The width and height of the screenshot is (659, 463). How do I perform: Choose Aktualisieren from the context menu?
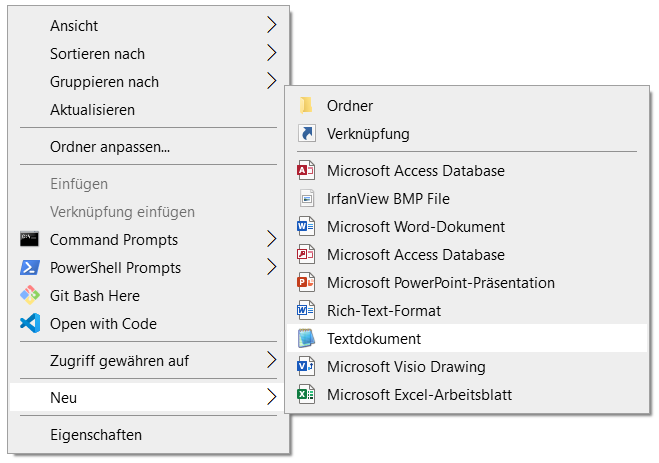(148, 110)
